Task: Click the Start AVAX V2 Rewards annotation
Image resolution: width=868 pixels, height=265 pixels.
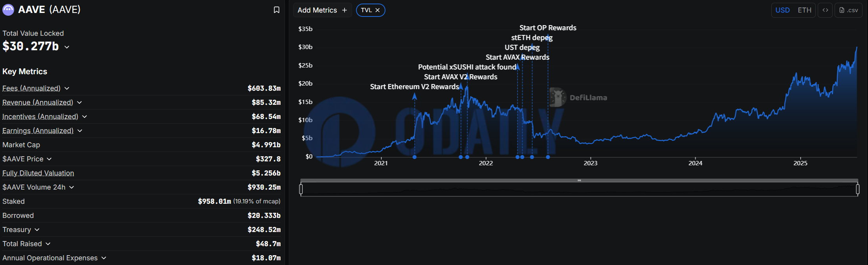Action: point(461,77)
